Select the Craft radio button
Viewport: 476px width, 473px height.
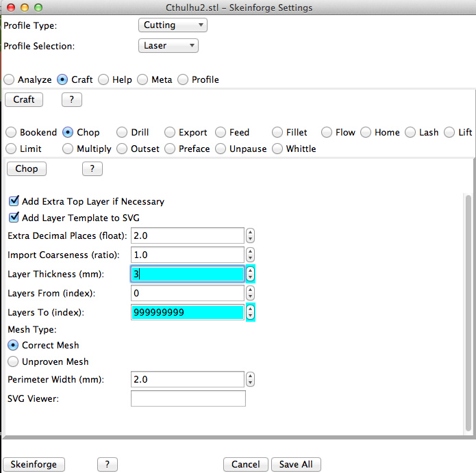(x=62, y=80)
